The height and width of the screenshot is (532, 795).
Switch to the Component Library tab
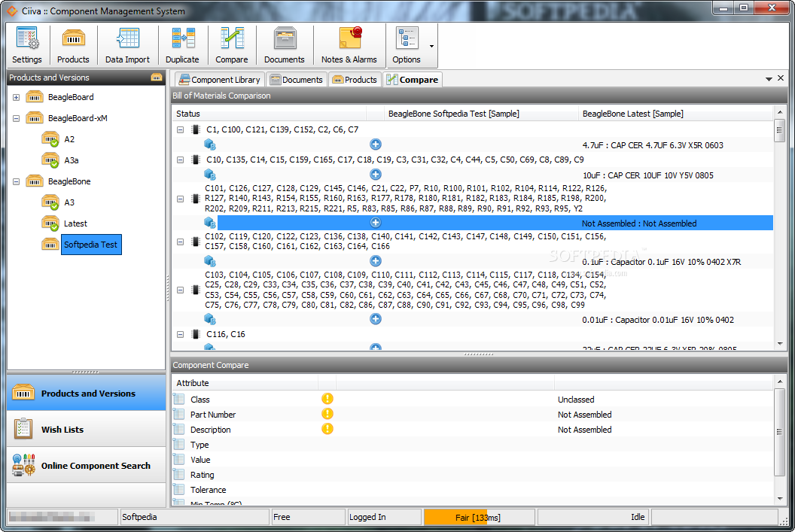[220, 80]
